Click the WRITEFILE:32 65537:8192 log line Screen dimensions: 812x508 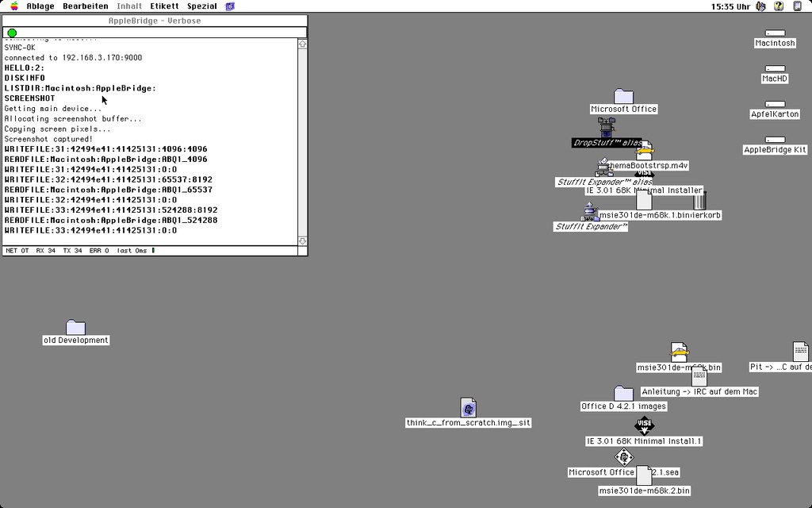tap(108, 180)
